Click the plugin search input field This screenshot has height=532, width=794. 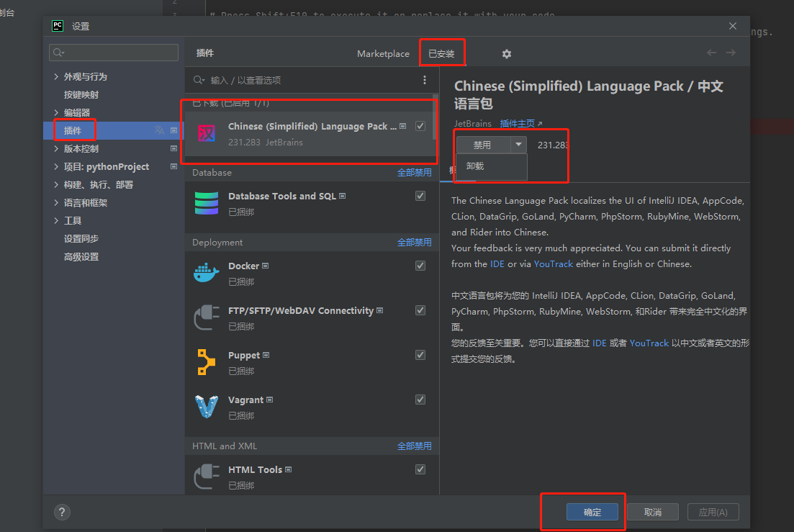click(304, 80)
